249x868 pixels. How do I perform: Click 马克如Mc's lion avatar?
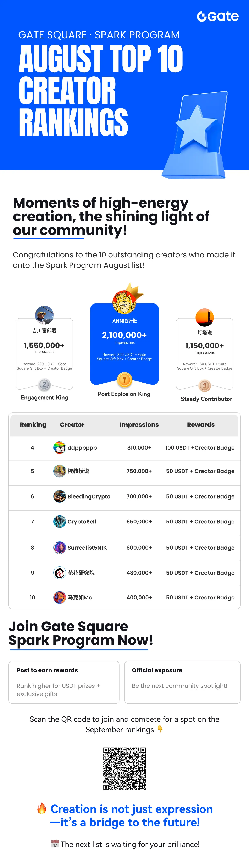coord(60,597)
